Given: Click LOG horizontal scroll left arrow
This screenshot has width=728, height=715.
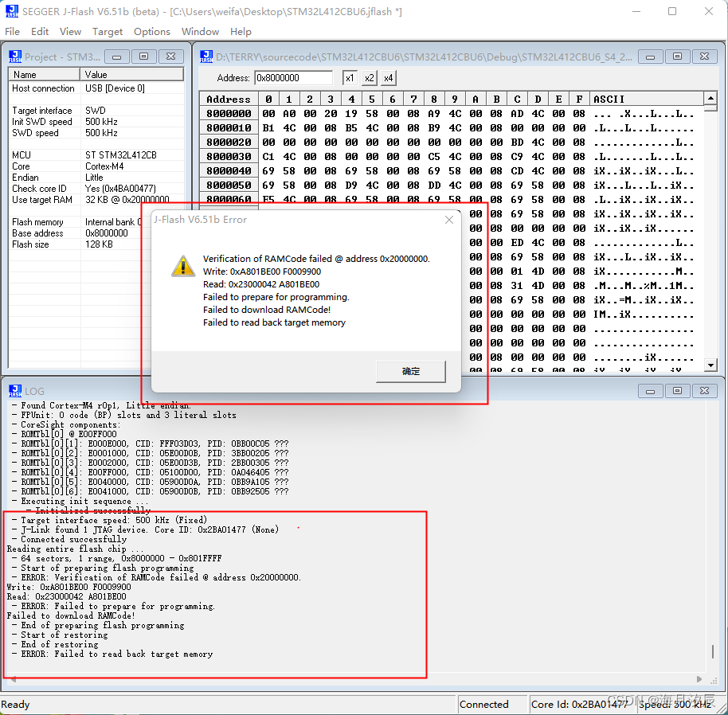Looking at the screenshot, I should pos(14,679).
